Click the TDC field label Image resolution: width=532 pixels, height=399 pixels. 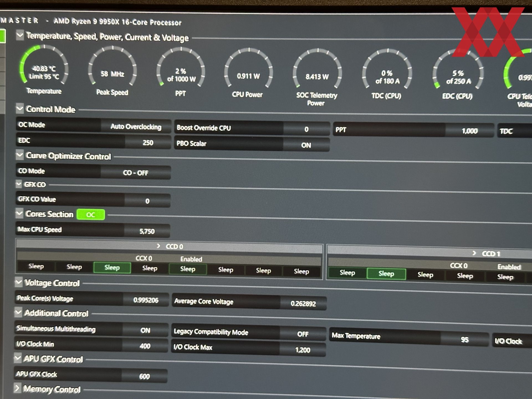coord(506,131)
